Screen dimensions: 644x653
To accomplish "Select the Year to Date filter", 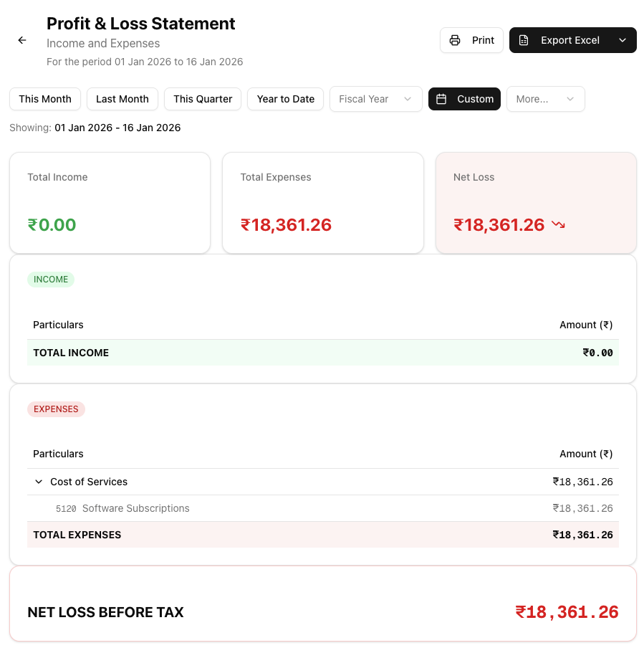I will (286, 99).
